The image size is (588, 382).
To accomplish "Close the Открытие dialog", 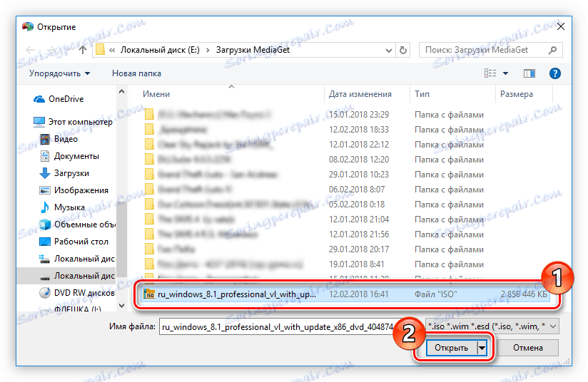I will pos(561,26).
